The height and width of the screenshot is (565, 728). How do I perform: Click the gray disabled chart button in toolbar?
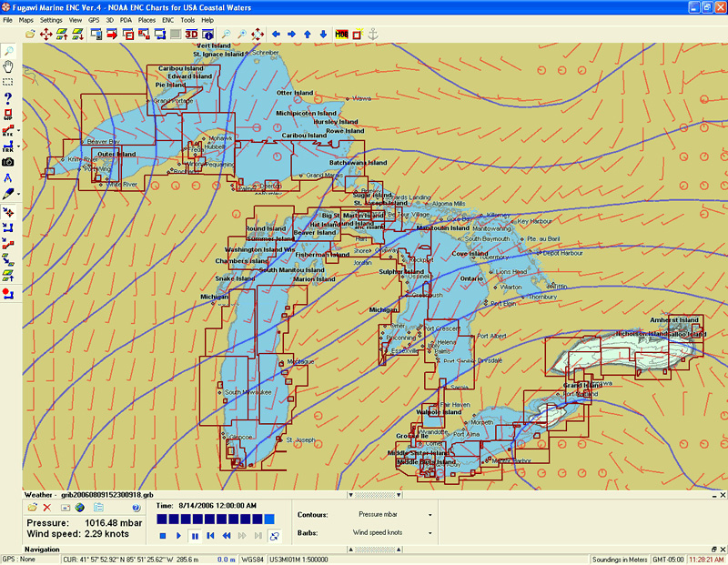coord(176,34)
